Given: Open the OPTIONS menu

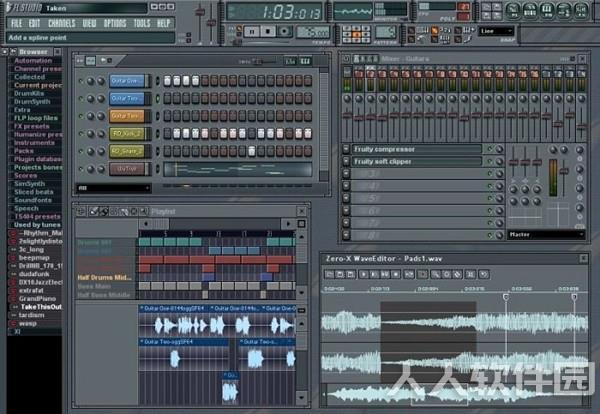Looking at the screenshot, I should pyautogui.click(x=115, y=24).
